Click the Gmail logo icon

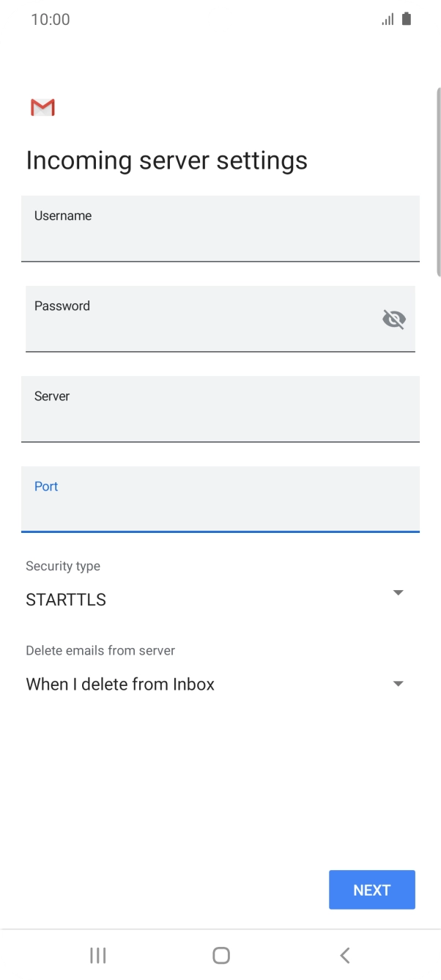pos(42,107)
